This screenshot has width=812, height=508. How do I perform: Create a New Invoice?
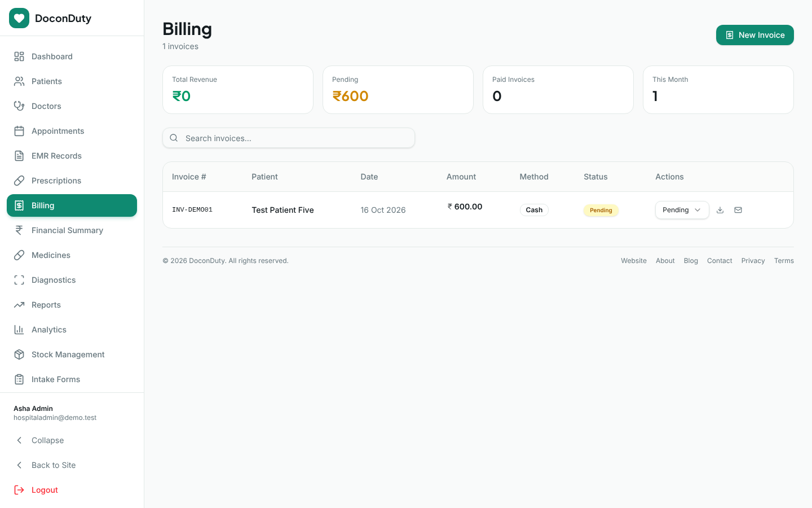(x=754, y=35)
